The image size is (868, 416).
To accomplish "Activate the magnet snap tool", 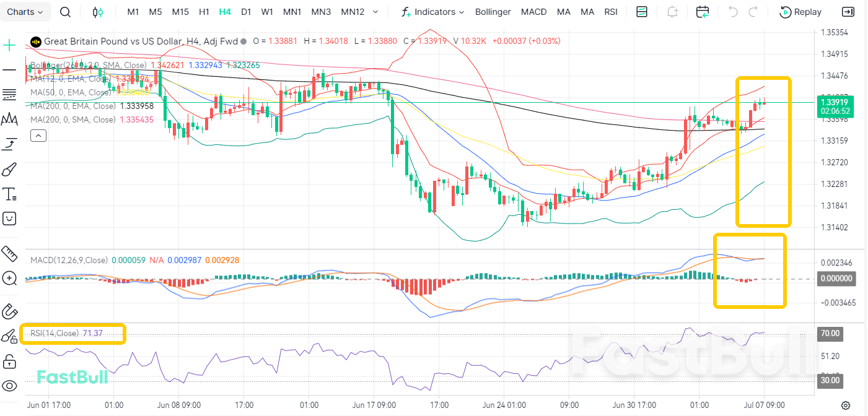I will [x=9, y=310].
